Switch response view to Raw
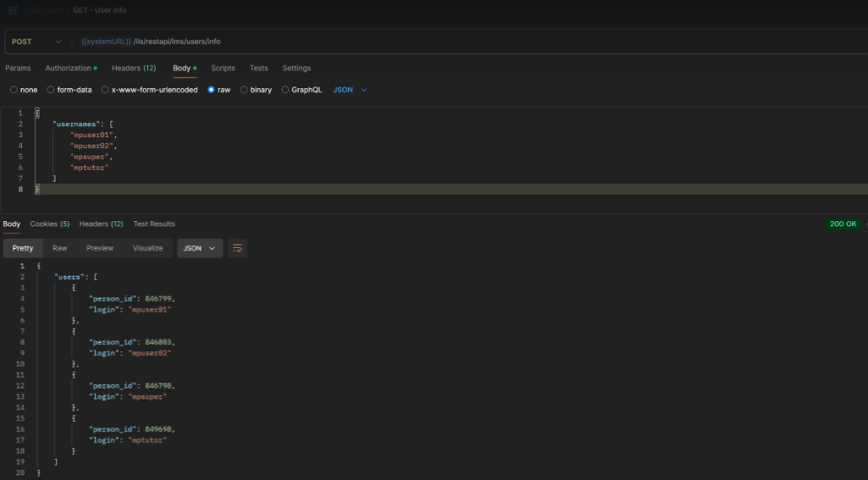Image resolution: width=868 pixels, height=480 pixels. (60, 248)
